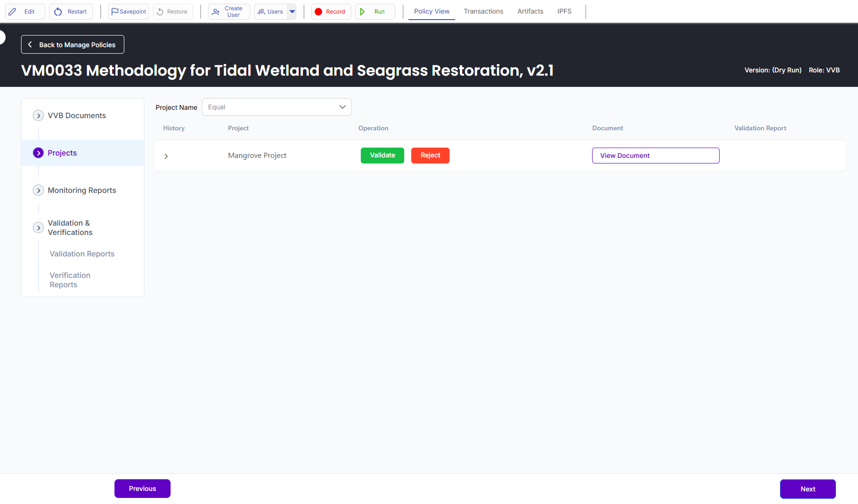Open the Artifacts tab
Screen dimensions: 858x504
point(530,11)
